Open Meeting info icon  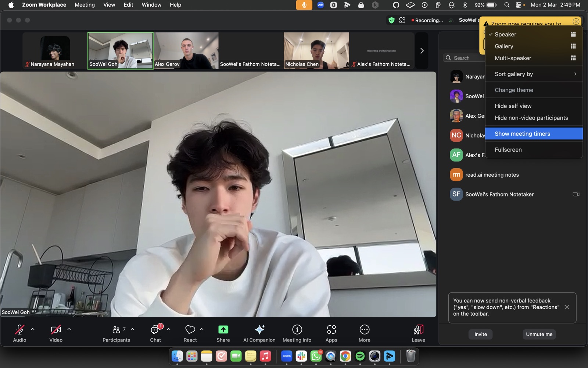pos(297,329)
